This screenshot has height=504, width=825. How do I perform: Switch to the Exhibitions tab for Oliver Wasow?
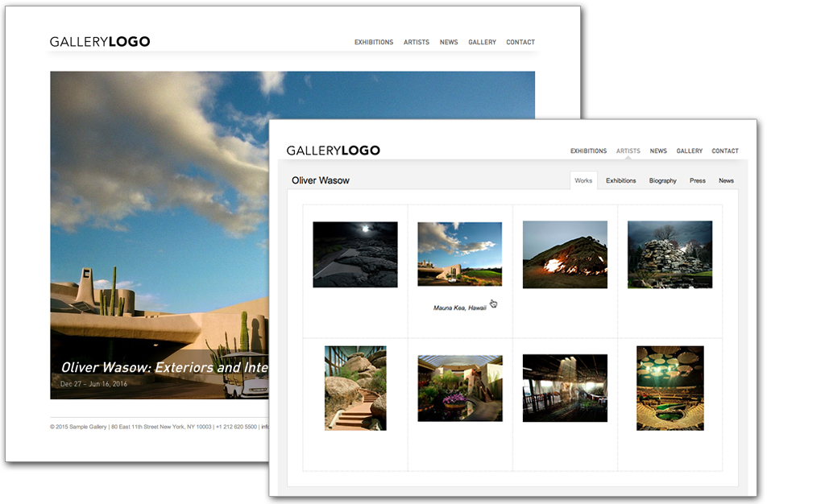(620, 180)
